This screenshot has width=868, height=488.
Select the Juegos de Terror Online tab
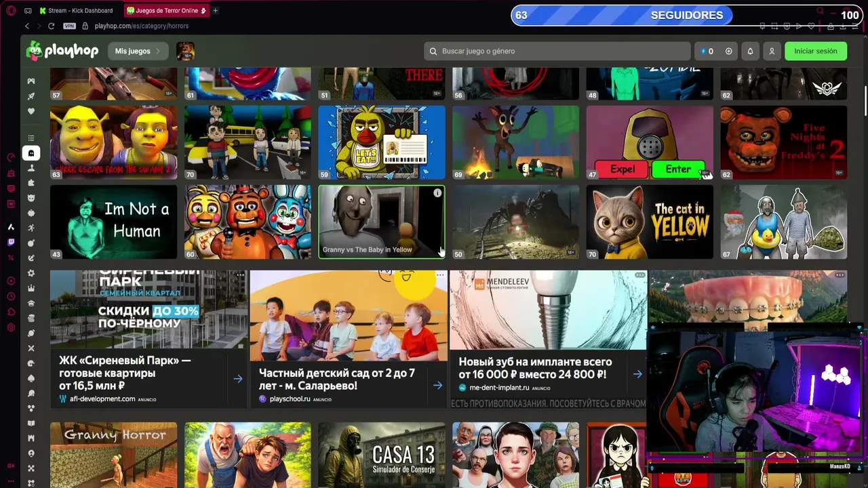167,11
